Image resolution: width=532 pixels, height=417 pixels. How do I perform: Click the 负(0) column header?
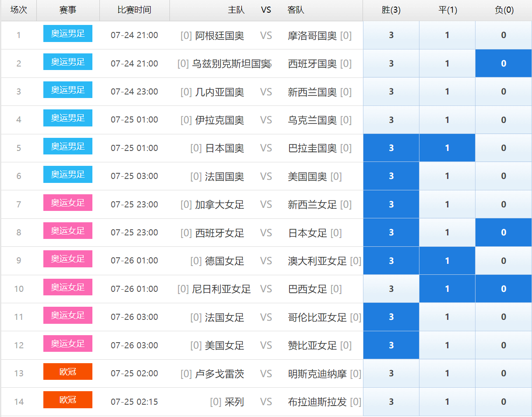coord(504,10)
